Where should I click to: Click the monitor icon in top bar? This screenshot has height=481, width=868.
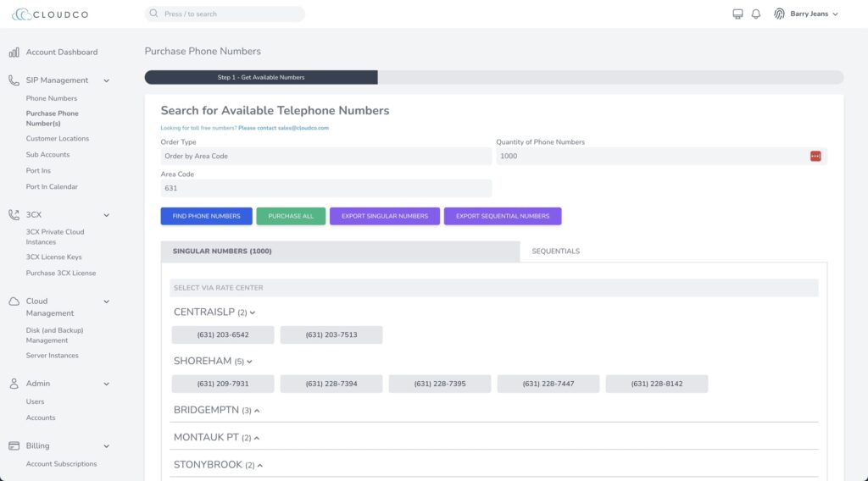tap(737, 14)
